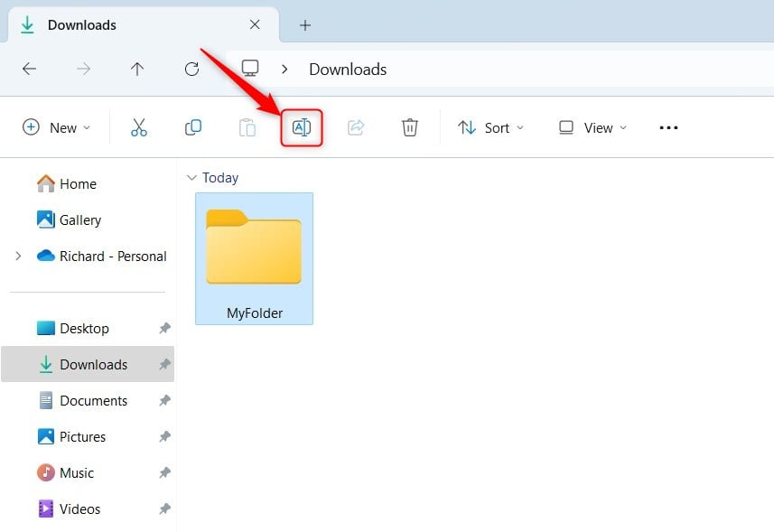Expand Richard - Personal in the sidebar

[19, 256]
